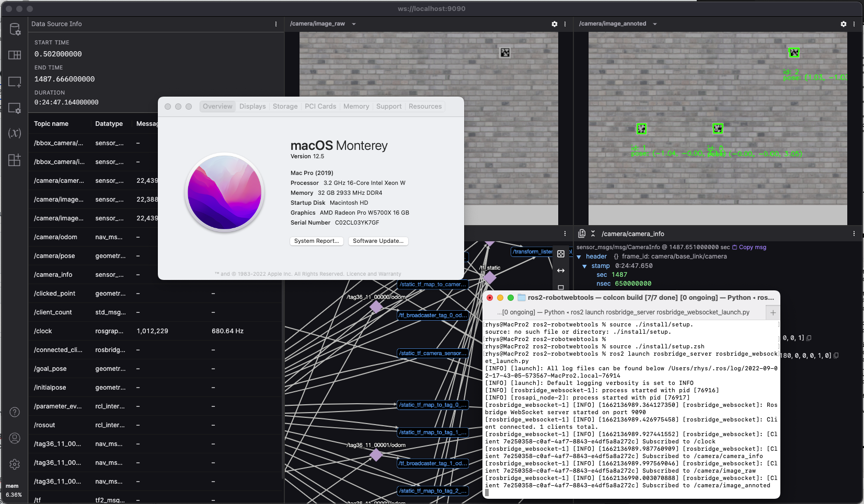Screen dimensions: 864x504
Task: Select the /initialpose topic row
Action: pos(155,388)
